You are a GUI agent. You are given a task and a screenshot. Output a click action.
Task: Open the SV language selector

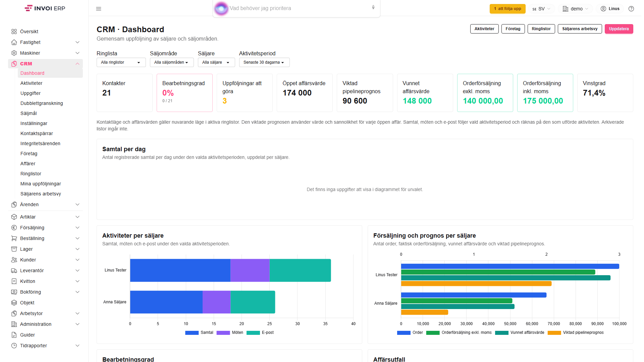541,9
